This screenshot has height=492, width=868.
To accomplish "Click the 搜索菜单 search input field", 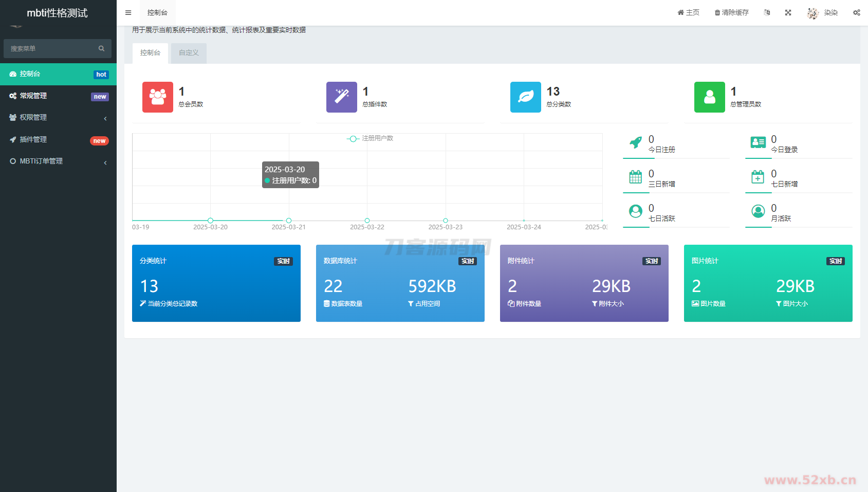I will click(51, 48).
